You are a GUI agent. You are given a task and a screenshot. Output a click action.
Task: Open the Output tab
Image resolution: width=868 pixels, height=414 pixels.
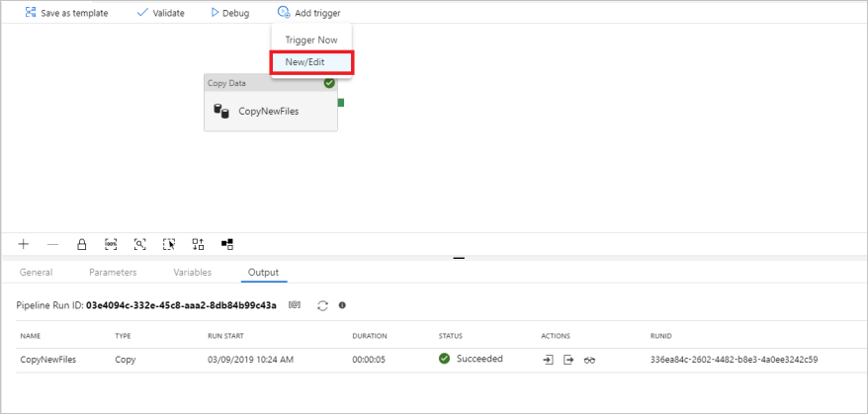(264, 273)
